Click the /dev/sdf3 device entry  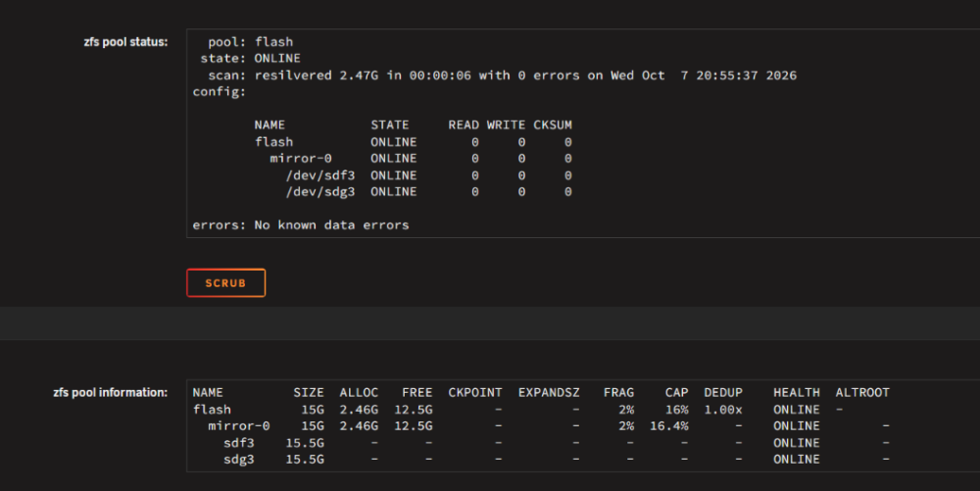pos(320,175)
